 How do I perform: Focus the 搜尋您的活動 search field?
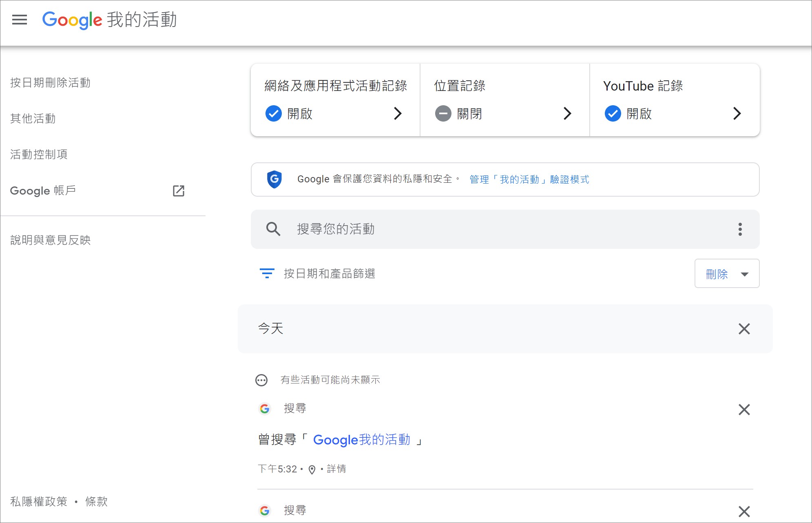(x=505, y=229)
